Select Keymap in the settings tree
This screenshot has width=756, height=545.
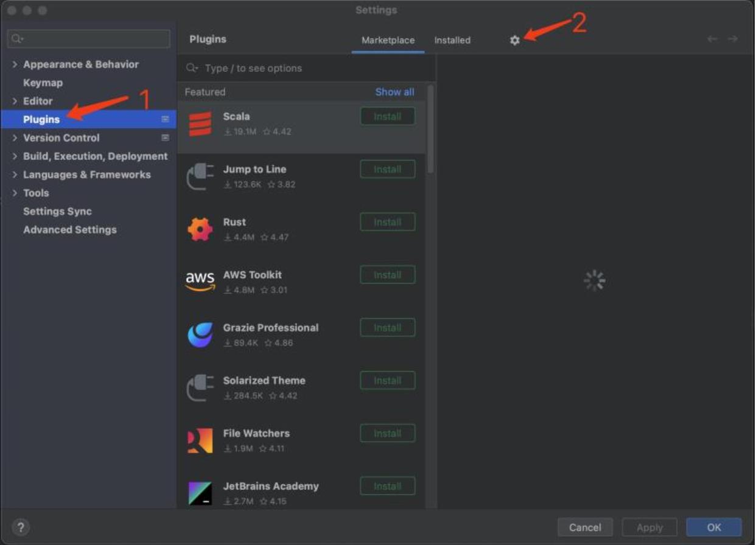point(43,83)
